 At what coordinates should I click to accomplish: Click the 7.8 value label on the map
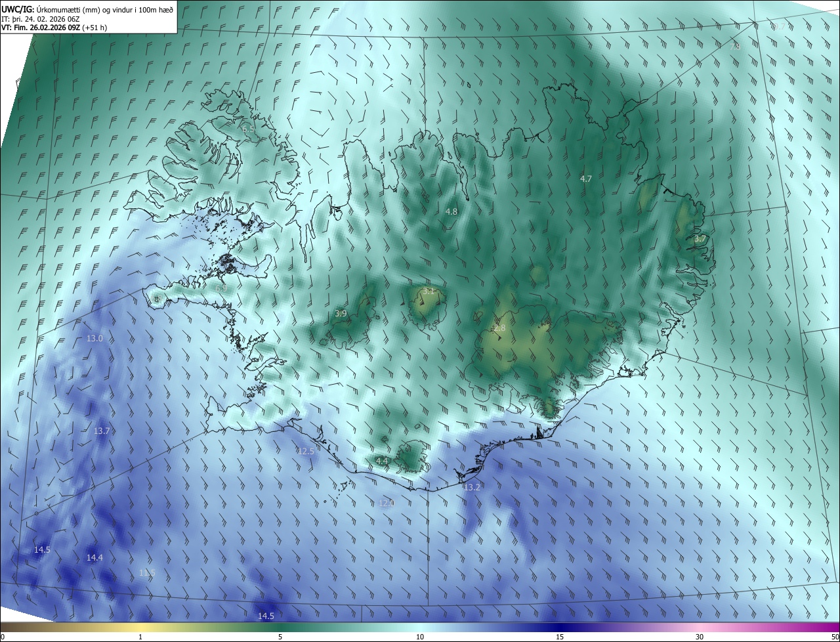[x=735, y=47]
